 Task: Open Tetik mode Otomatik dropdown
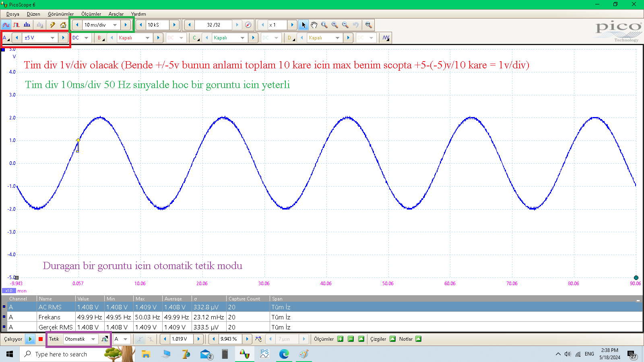pos(93,339)
